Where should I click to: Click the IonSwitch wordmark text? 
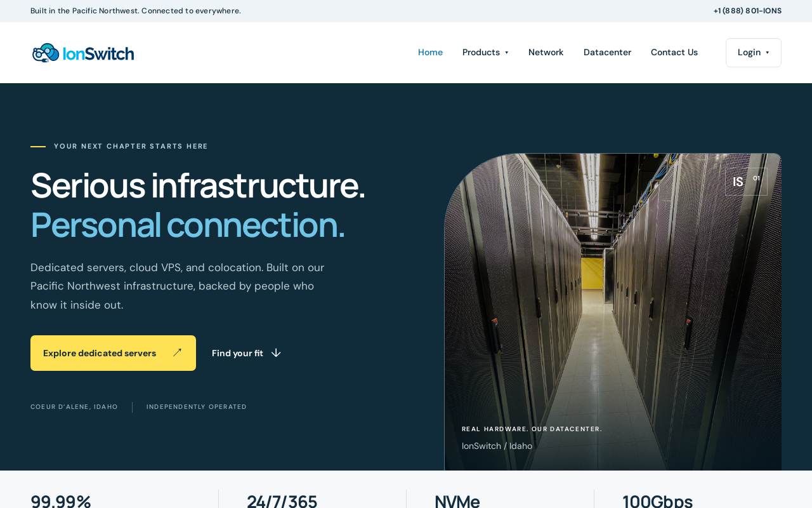[x=98, y=53]
